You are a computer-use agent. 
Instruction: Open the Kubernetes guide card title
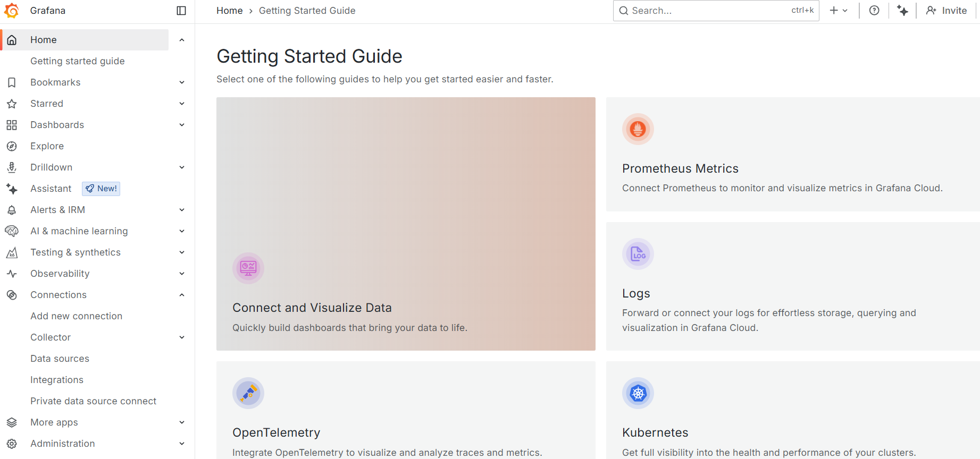(x=656, y=432)
